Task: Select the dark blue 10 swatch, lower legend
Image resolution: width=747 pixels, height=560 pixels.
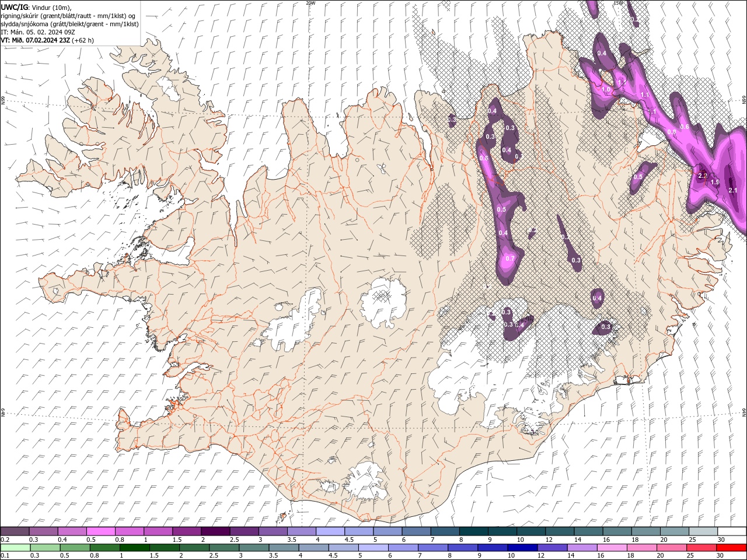Action: pyautogui.click(x=522, y=548)
